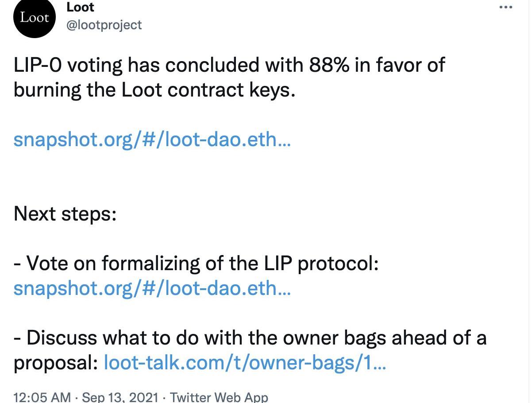Click the 'Next steps:' text

click(x=65, y=213)
